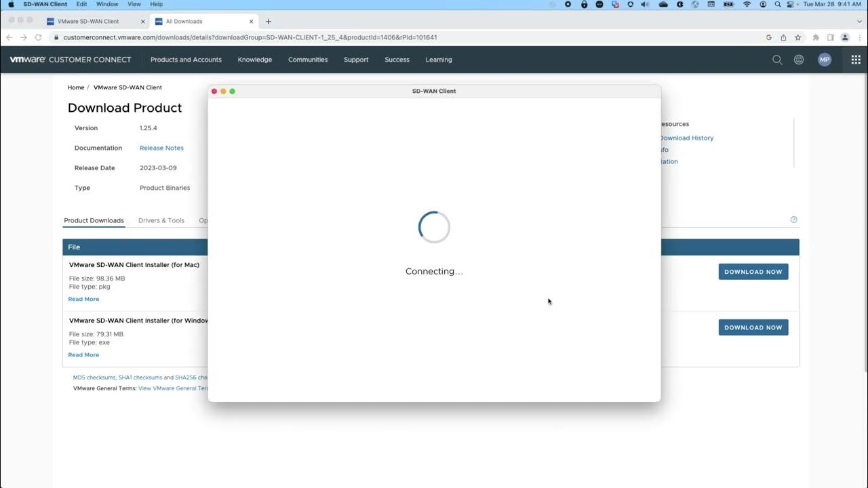Download the Mac installer with Download Now
The width and height of the screenshot is (868, 488).
[x=753, y=272]
